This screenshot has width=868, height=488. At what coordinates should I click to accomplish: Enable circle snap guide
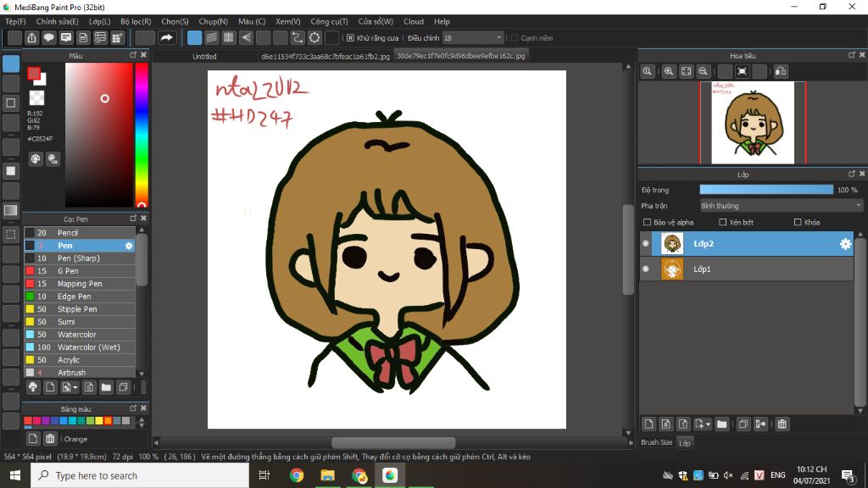click(x=314, y=37)
